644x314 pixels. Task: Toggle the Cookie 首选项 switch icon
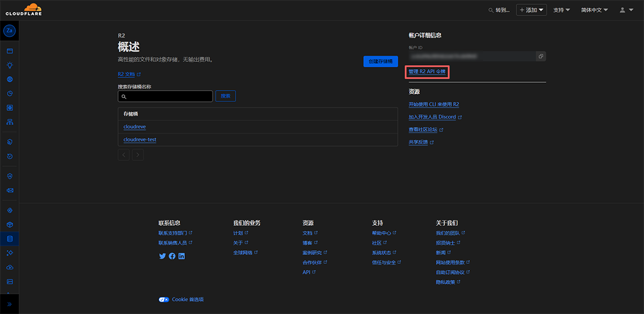point(164,300)
